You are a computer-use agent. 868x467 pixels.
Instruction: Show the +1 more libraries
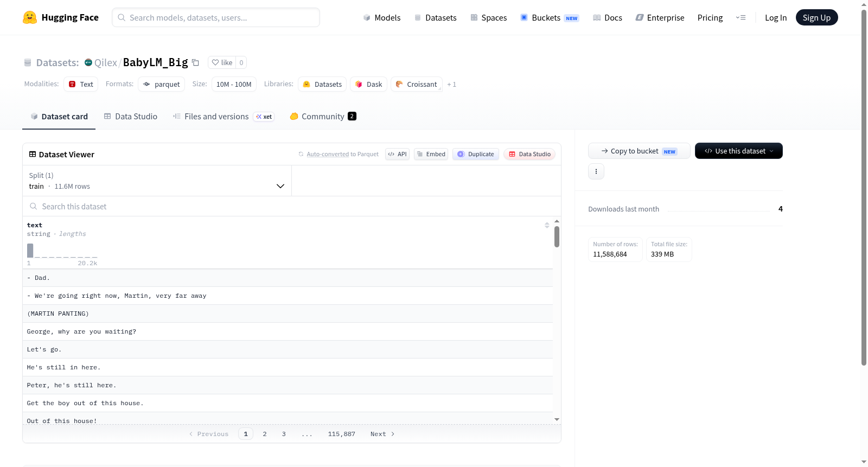(451, 85)
